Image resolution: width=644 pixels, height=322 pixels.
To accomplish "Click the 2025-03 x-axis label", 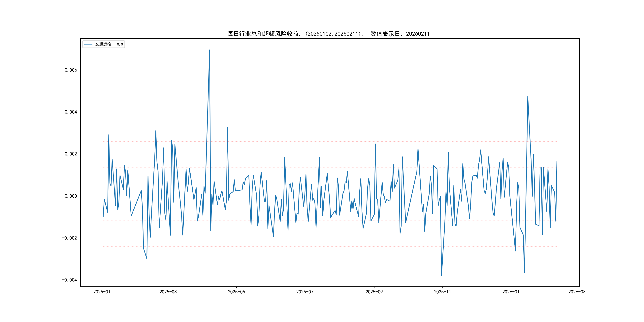I will (x=168, y=292).
